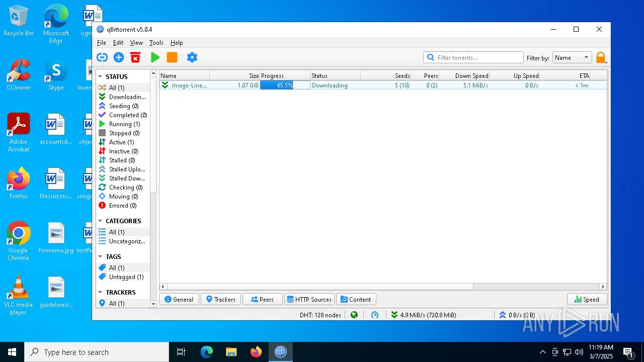The width and height of the screenshot is (644, 362).
Task: Select Stalled (0) status filter
Action: tap(123, 160)
